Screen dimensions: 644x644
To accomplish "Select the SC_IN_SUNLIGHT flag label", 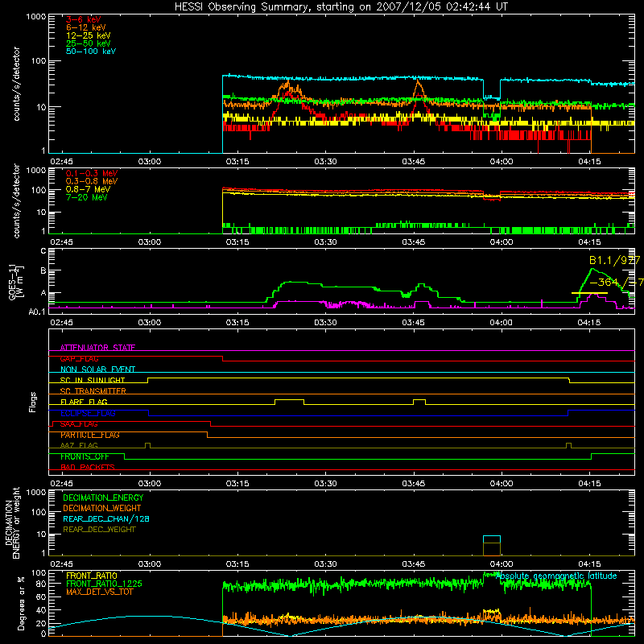I will click(93, 380).
